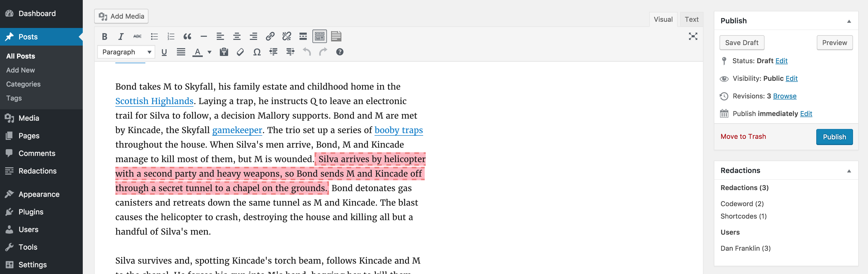Remove the link
Viewport: 868px width, 274px height.
pyautogui.click(x=287, y=37)
